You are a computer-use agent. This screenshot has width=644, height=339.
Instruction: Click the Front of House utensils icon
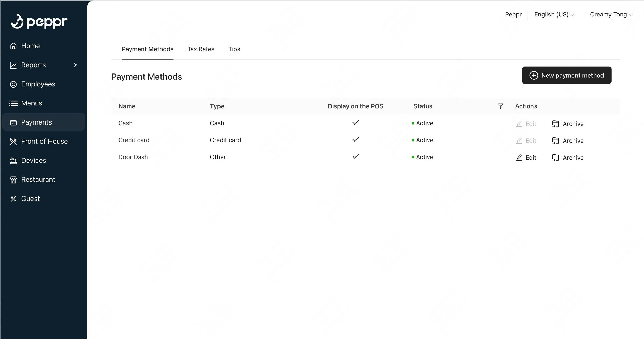[x=13, y=142]
